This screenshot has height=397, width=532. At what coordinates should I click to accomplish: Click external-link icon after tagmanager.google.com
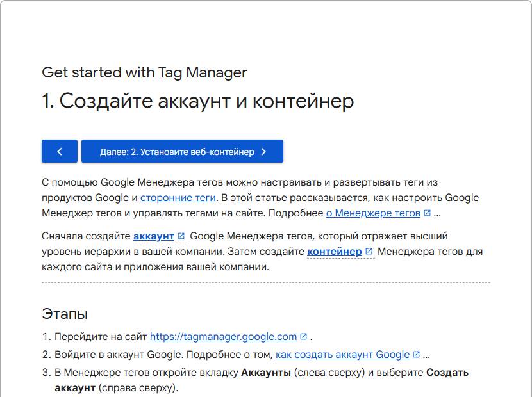pos(304,337)
